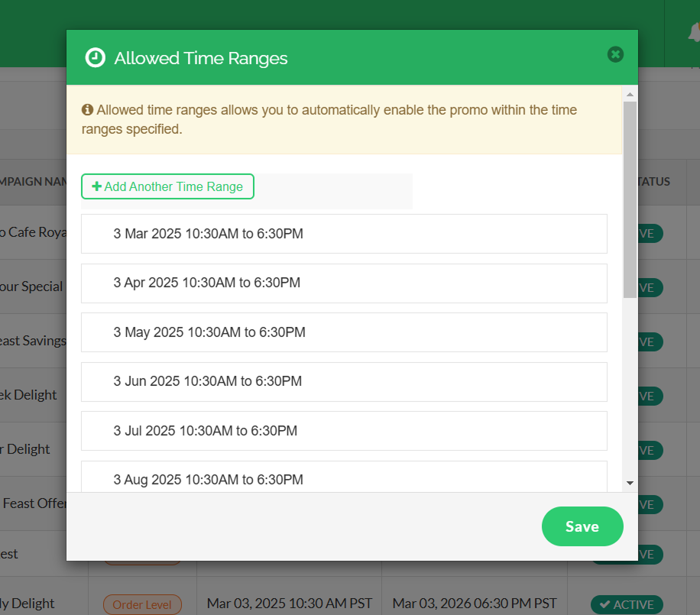This screenshot has width=700, height=615.
Task: Select the 3 Mar 2025 time range
Action: coord(344,234)
